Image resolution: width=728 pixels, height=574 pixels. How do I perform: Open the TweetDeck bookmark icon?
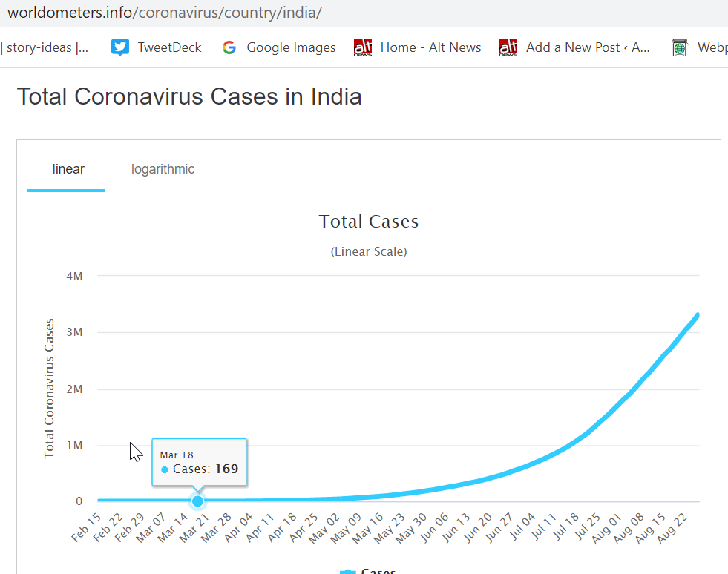point(120,47)
